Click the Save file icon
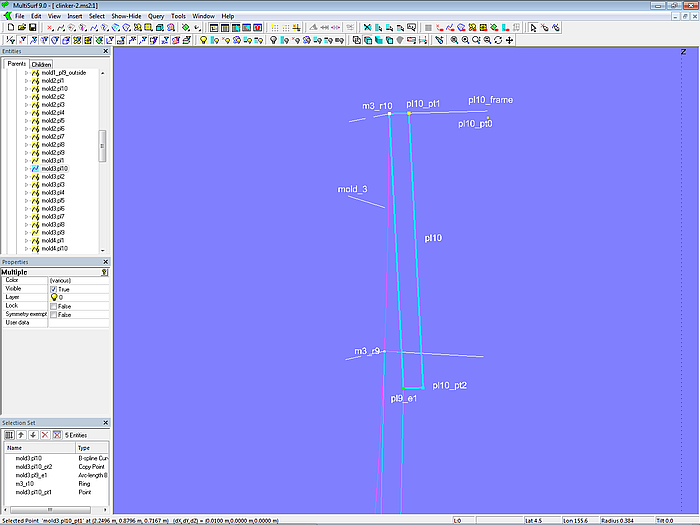 tap(32, 28)
